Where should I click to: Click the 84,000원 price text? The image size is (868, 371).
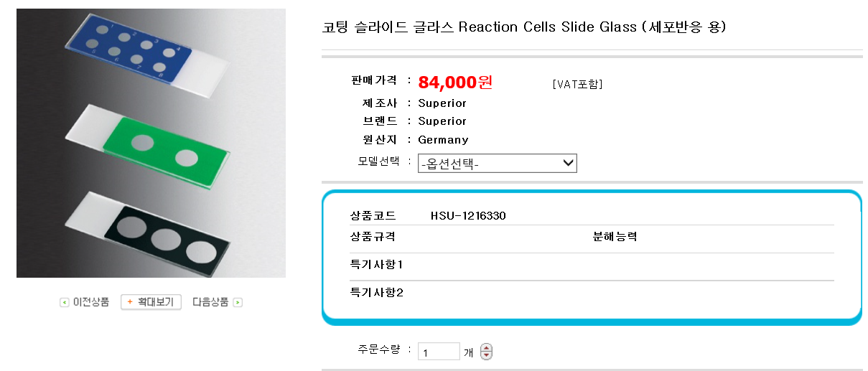455,82
